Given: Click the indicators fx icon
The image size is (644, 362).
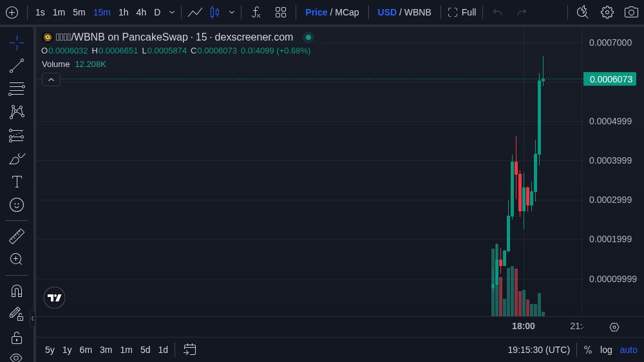Looking at the screenshot, I should (256, 12).
